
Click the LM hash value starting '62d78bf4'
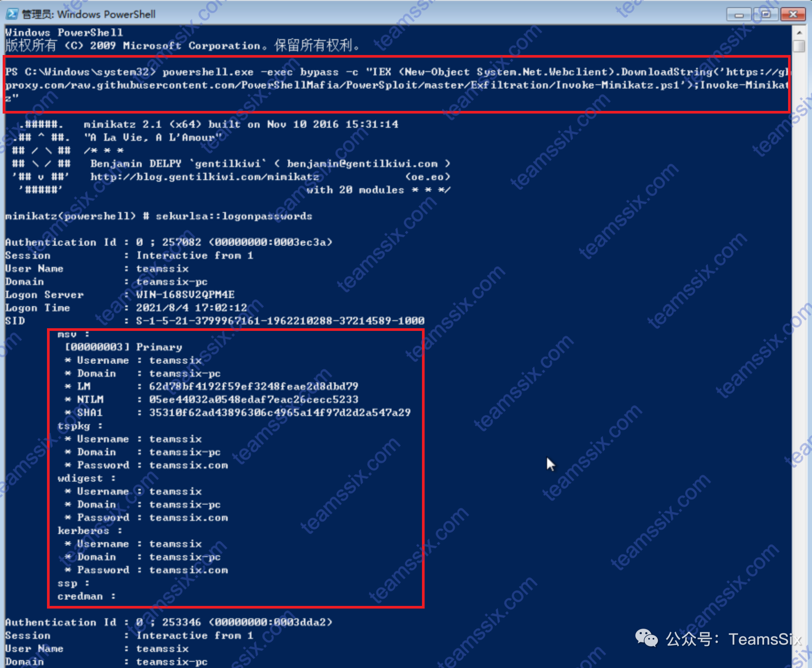click(x=254, y=386)
